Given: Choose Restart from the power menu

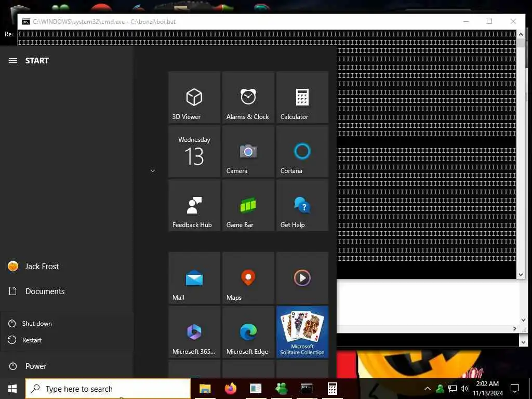Looking at the screenshot, I should [x=67, y=340].
